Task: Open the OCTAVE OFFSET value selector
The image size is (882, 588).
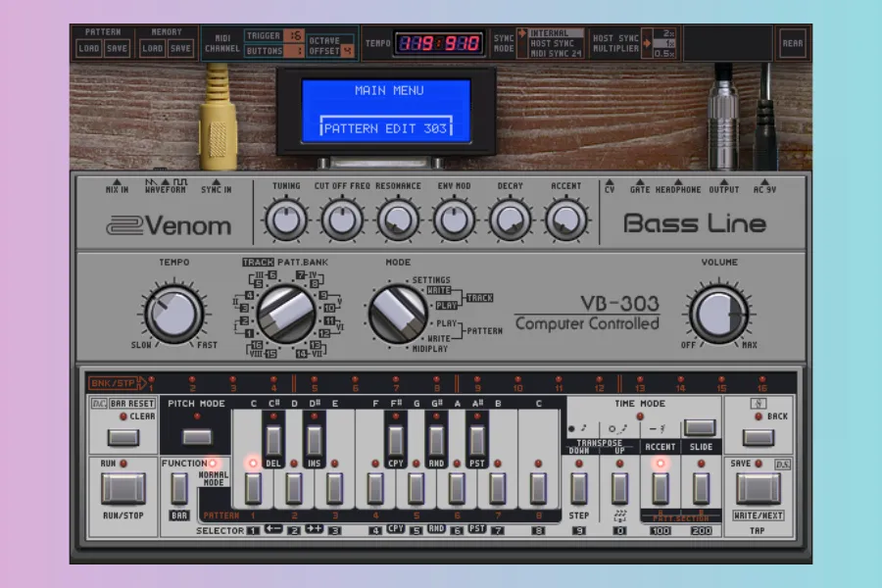Action: click(x=347, y=50)
